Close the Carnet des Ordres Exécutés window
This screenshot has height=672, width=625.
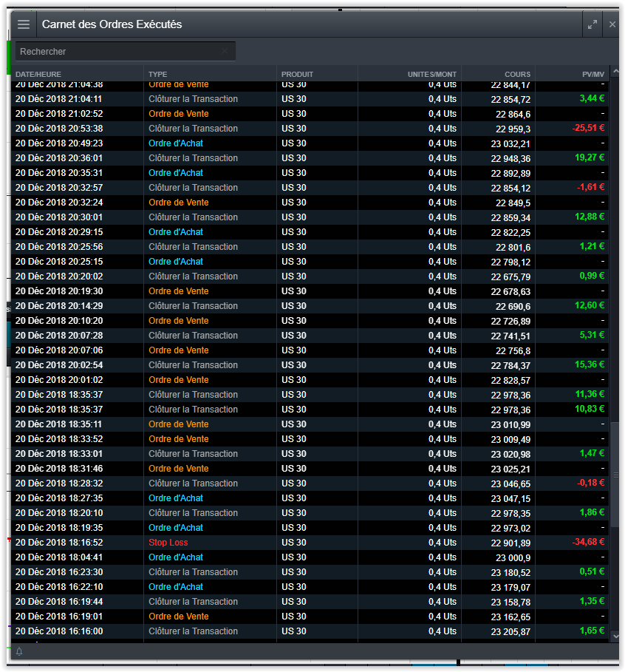pos(612,24)
